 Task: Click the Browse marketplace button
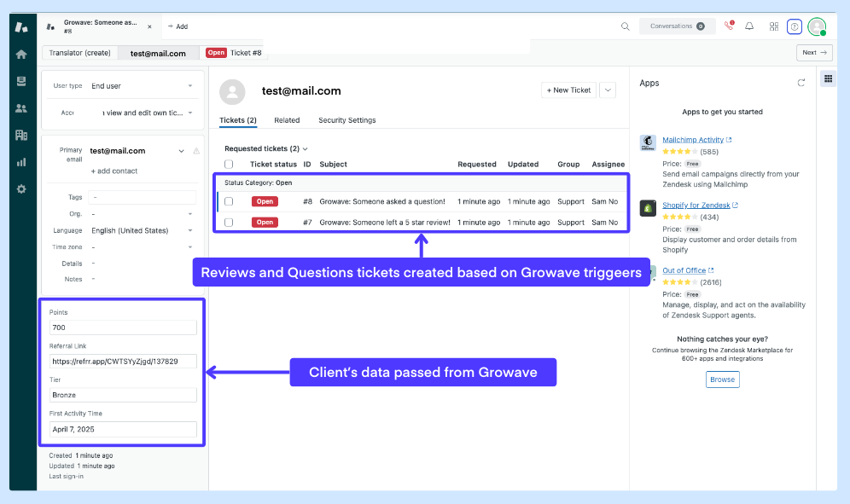pos(723,379)
